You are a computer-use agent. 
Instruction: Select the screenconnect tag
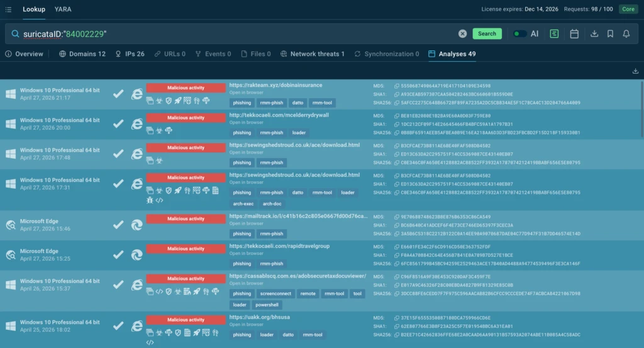point(275,293)
